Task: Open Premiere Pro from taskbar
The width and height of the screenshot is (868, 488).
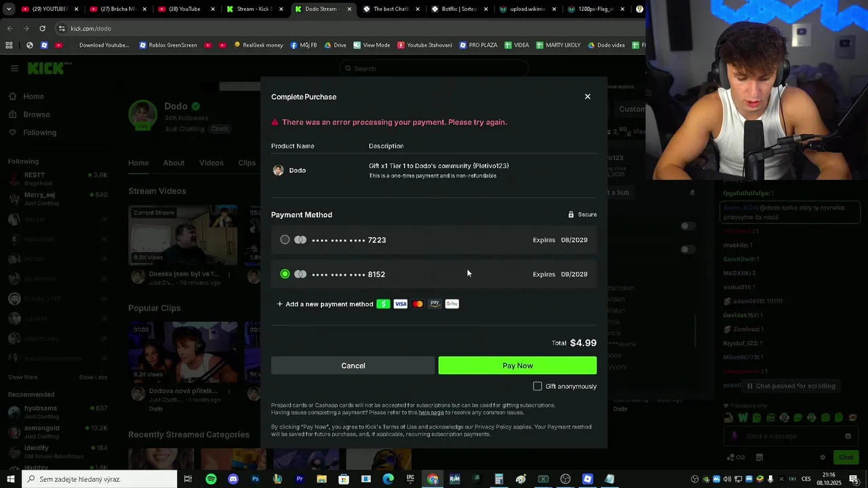Action: click(x=299, y=479)
